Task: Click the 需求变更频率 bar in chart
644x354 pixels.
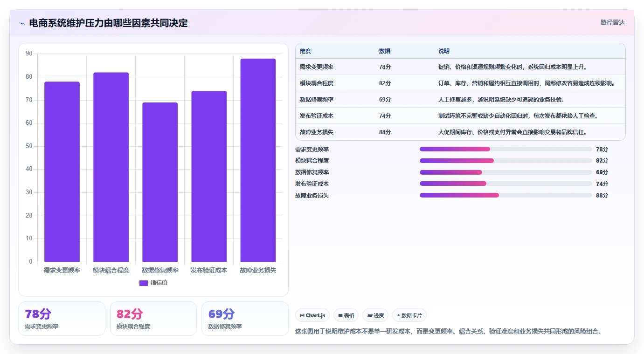Action: pyautogui.click(x=62, y=172)
